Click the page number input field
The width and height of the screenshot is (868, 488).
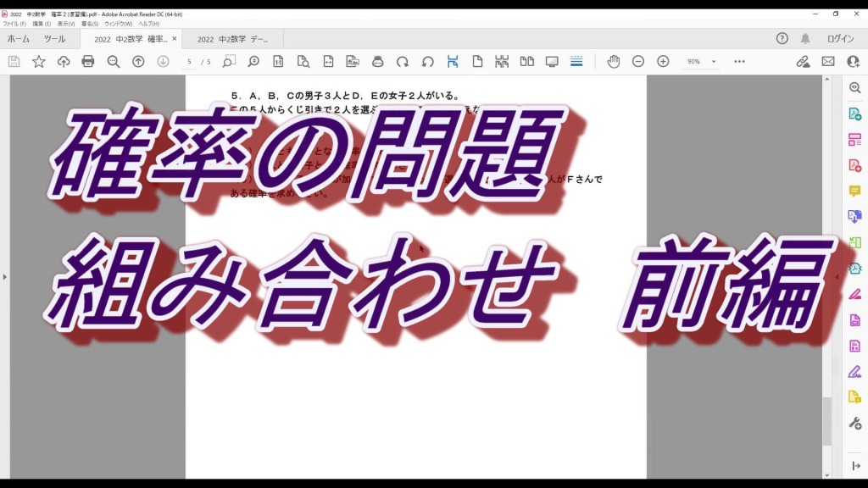point(189,62)
